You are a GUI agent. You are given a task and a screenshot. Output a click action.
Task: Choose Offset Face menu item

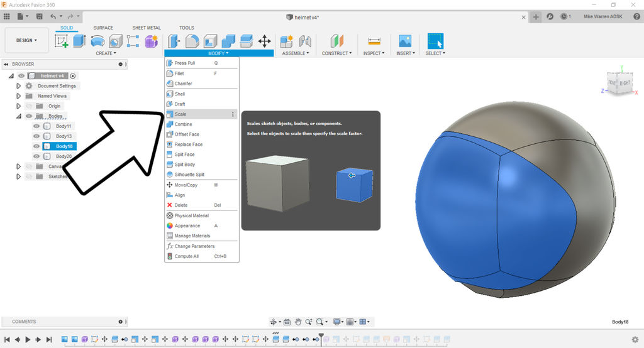(x=201, y=134)
